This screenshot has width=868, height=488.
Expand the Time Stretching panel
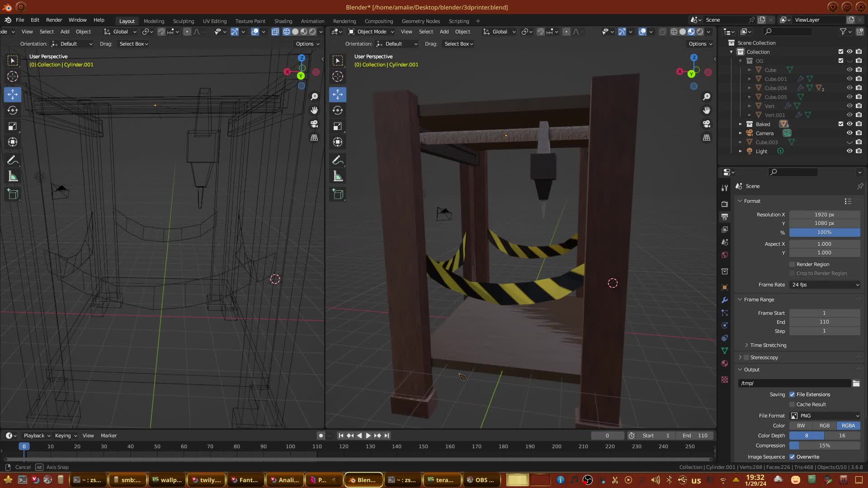pyautogui.click(x=768, y=345)
